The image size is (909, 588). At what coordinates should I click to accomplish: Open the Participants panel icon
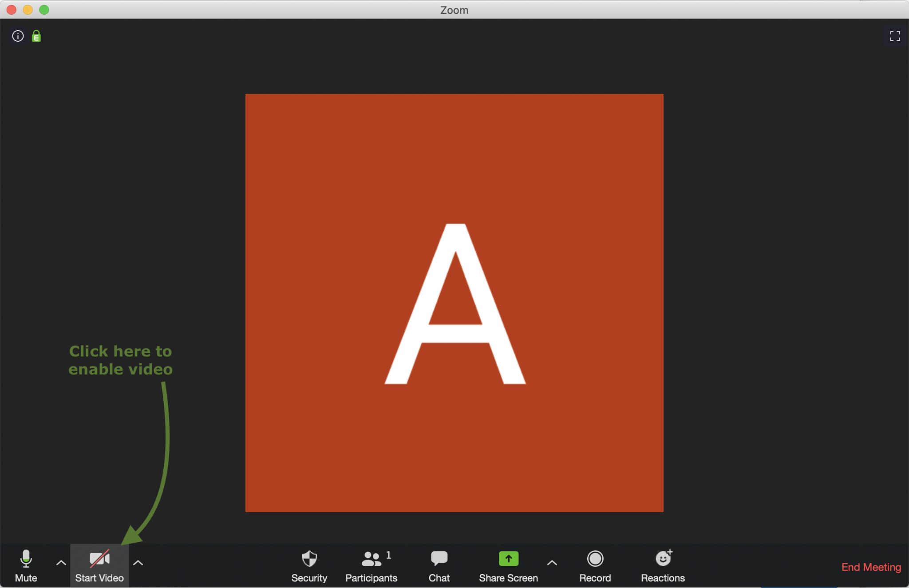[372, 559]
